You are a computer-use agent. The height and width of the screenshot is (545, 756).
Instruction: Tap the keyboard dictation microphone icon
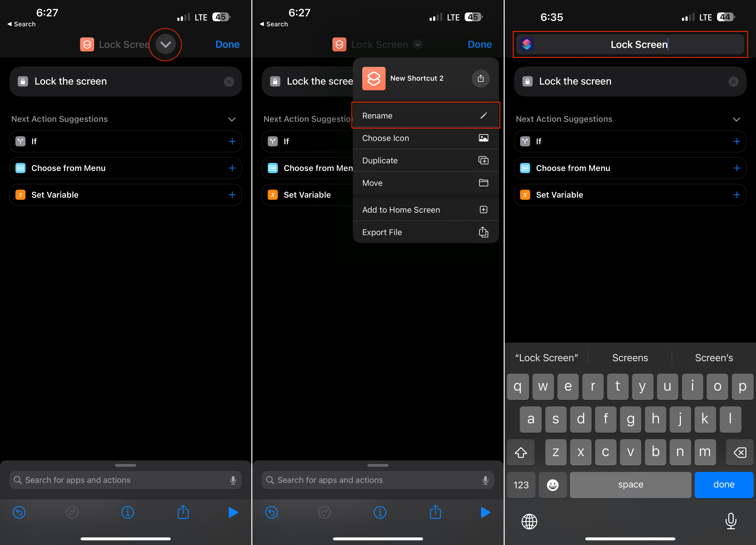[731, 521]
